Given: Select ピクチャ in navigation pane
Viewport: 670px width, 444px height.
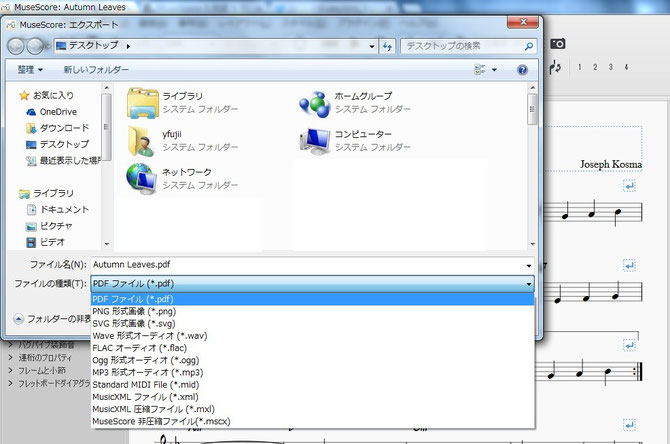Looking at the screenshot, I should (49, 226).
